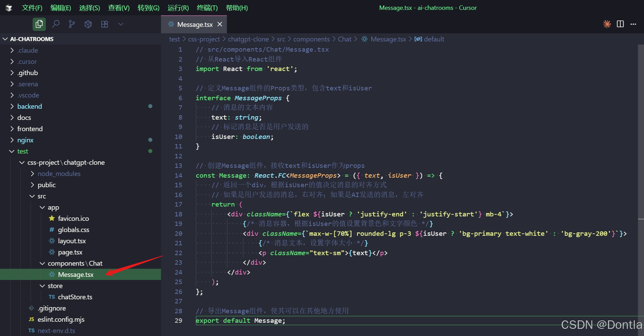
Task: Expand the .cursor folder
Action: click(80, 61)
